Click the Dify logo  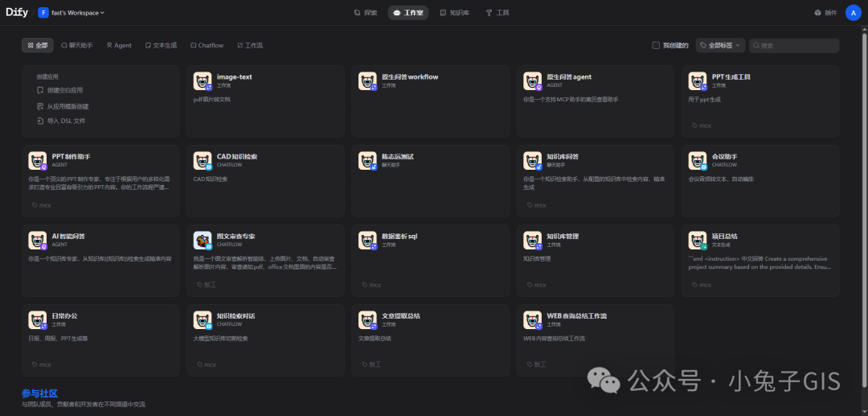coord(17,12)
